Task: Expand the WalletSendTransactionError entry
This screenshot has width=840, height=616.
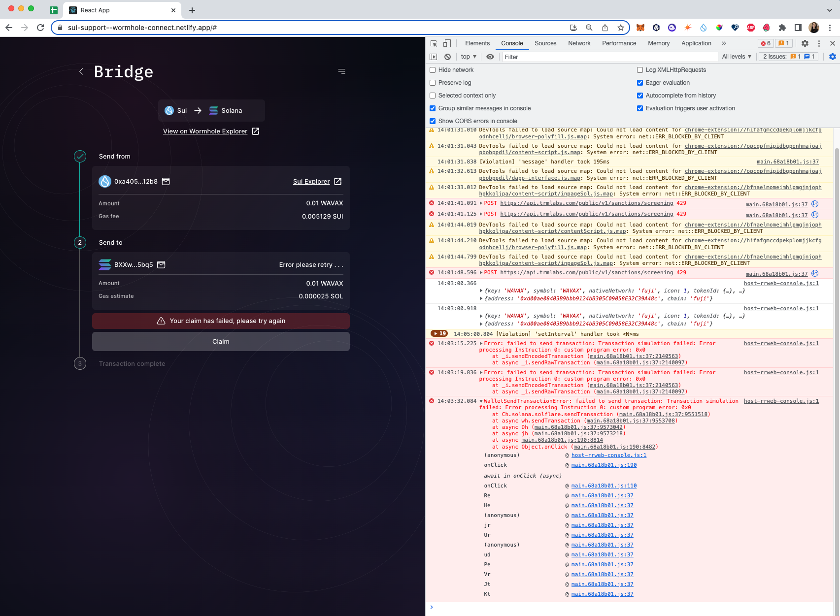Action: [x=481, y=401]
